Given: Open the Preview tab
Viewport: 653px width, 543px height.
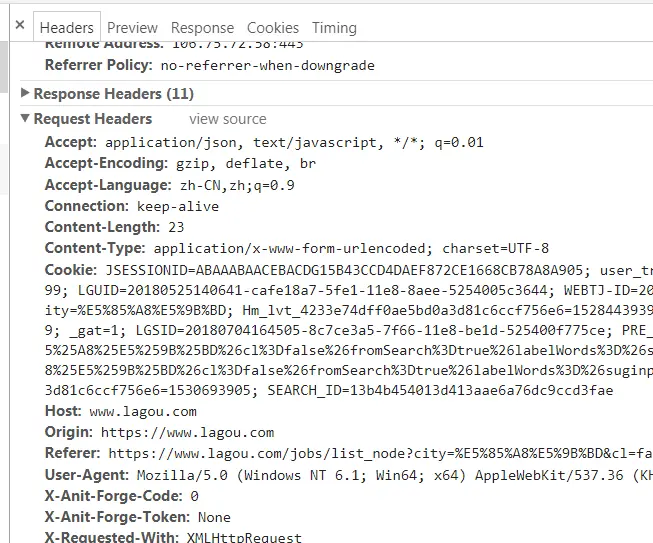Looking at the screenshot, I should (132, 27).
